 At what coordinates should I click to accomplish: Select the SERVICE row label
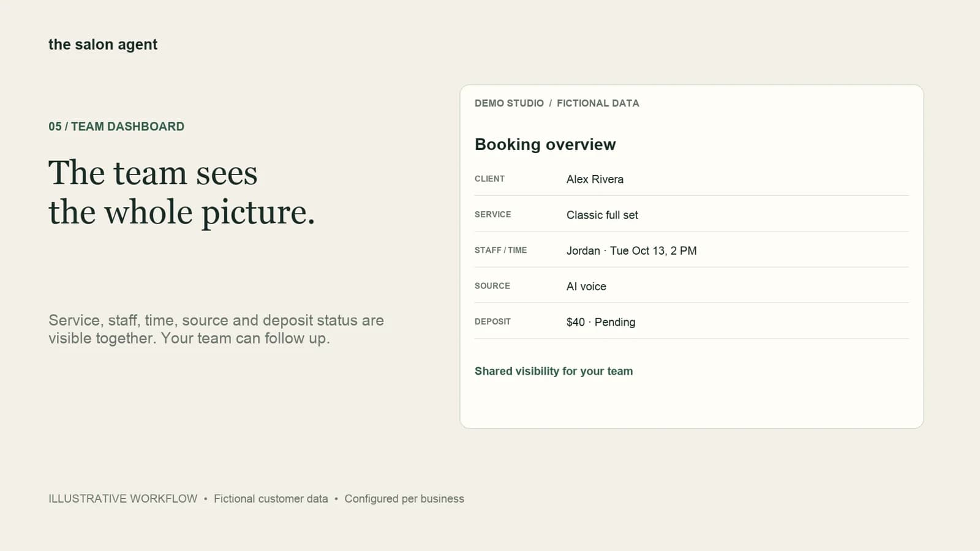click(492, 214)
